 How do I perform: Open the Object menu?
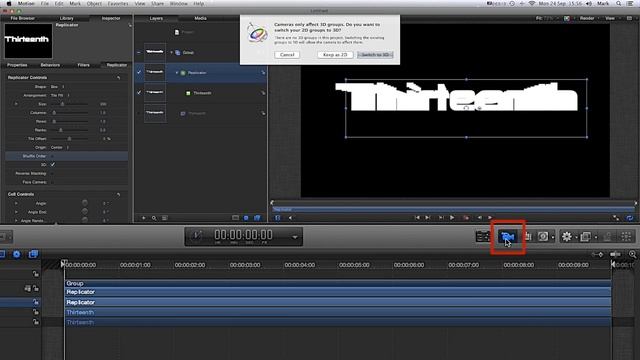pos(94,3)
